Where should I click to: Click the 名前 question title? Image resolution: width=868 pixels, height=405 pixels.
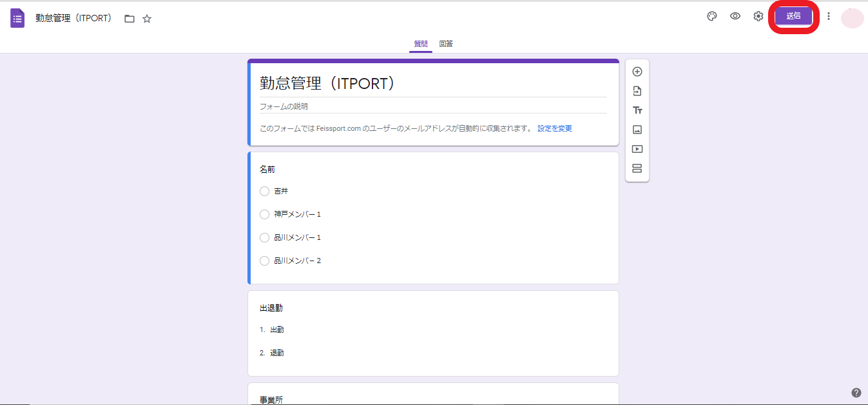click(267, 170)
